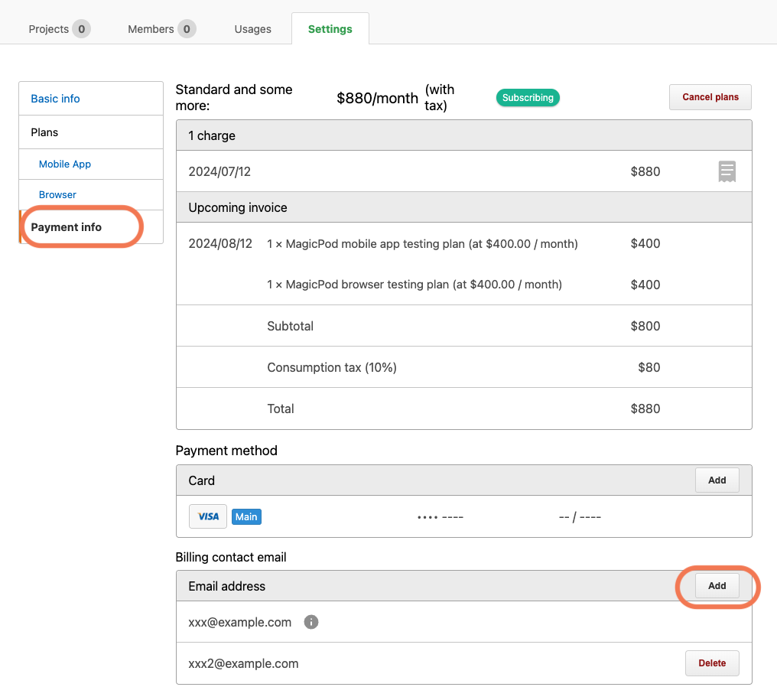Click the 2024/07/12 charge date

(x=219, y=171)
